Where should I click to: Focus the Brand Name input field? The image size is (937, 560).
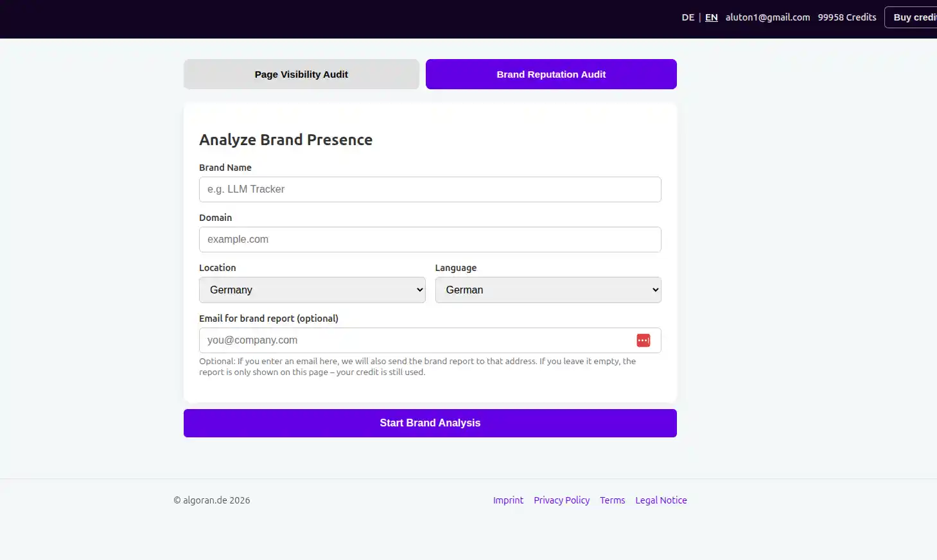tap(430, 189)
